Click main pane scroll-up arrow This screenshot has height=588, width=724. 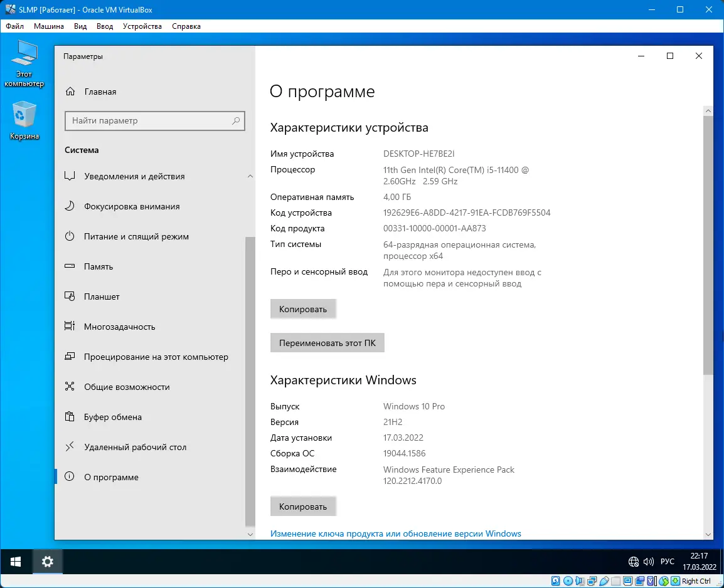point(708,111)
